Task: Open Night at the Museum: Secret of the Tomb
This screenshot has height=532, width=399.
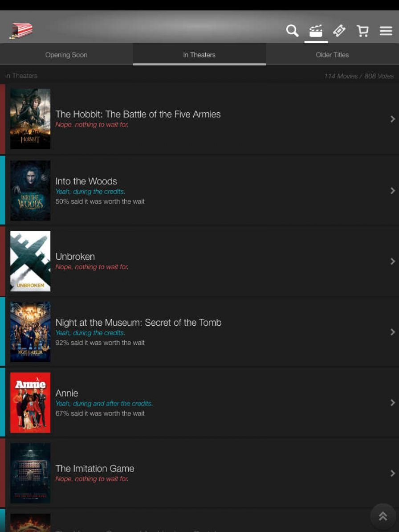Action: (x=200, y=331)
